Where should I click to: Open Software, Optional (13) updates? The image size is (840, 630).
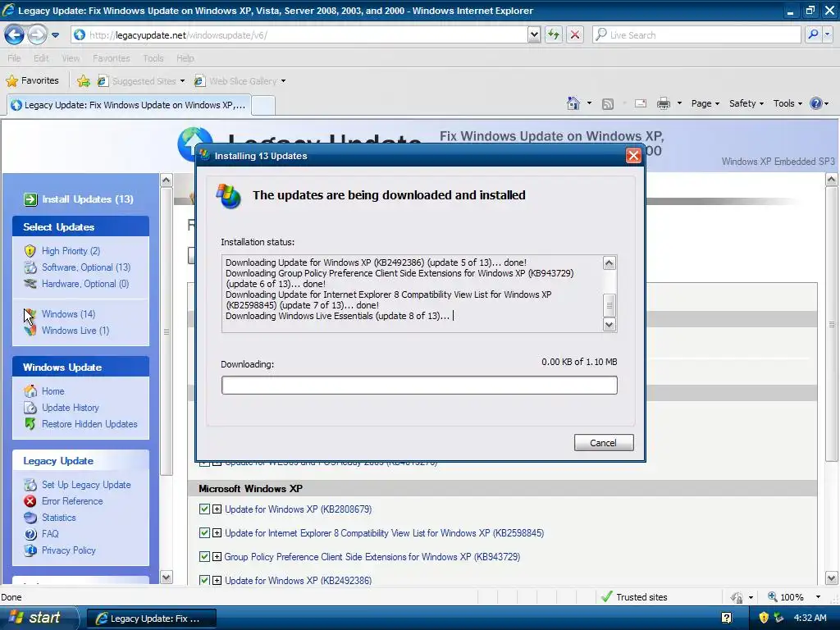[x=86, y=267]
